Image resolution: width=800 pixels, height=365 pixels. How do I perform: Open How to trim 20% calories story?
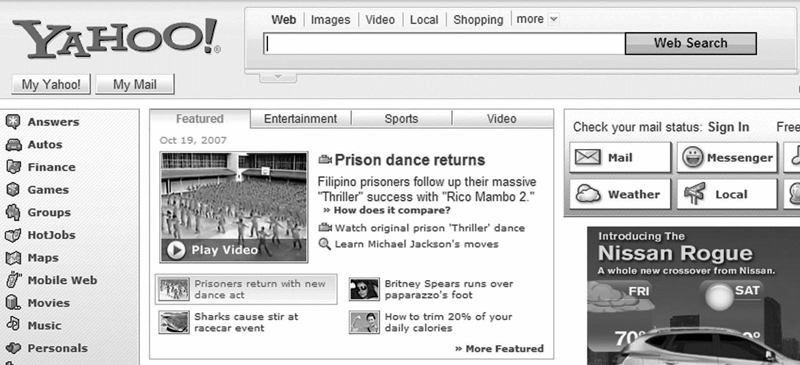pyautogui.click(x=448, y=322)
